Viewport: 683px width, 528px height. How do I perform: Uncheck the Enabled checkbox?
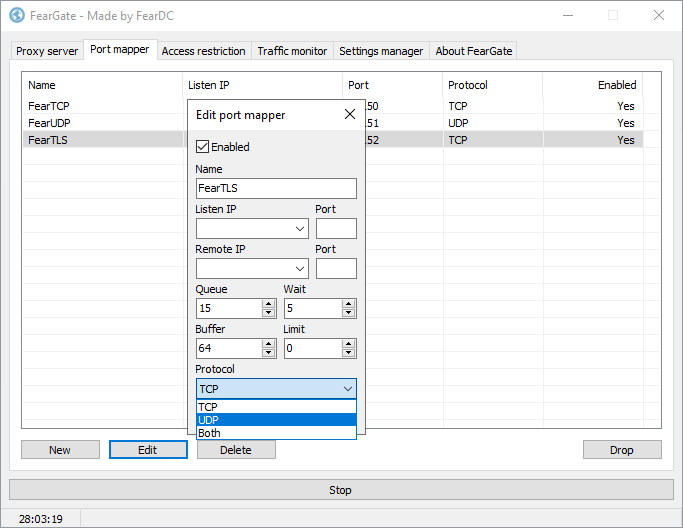coord(203,146)
